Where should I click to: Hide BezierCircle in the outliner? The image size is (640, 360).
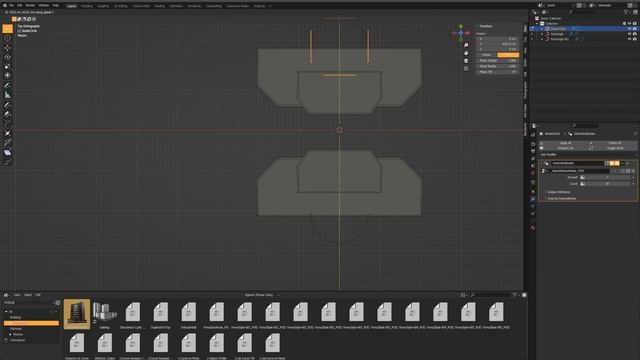[x=629, y=29]
